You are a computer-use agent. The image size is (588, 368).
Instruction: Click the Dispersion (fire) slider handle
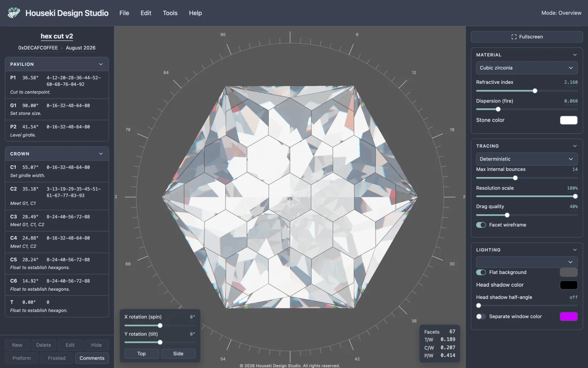[x=498, y=109]
